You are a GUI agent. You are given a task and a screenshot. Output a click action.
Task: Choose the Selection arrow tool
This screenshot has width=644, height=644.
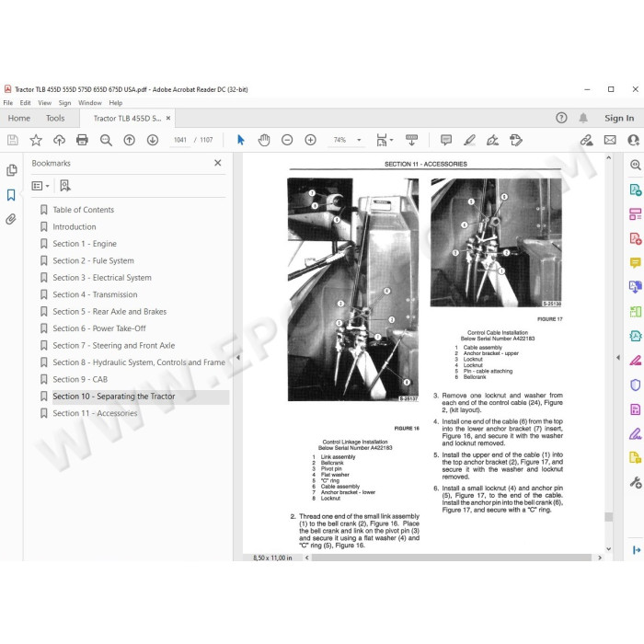pyautogui.click(x=241, y=140)
